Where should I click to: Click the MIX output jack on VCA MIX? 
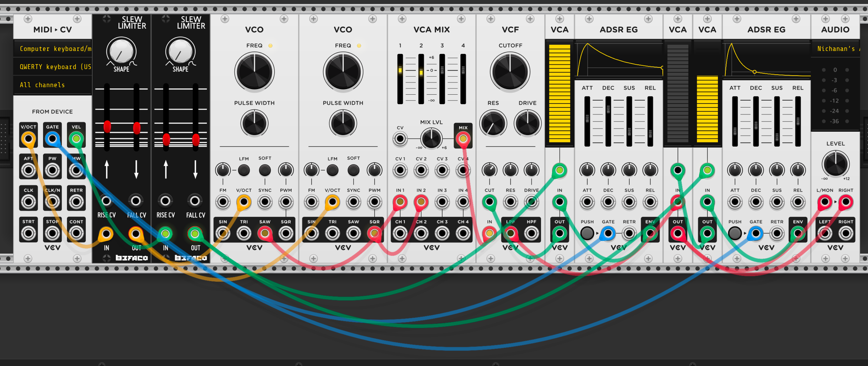point(463,139)
